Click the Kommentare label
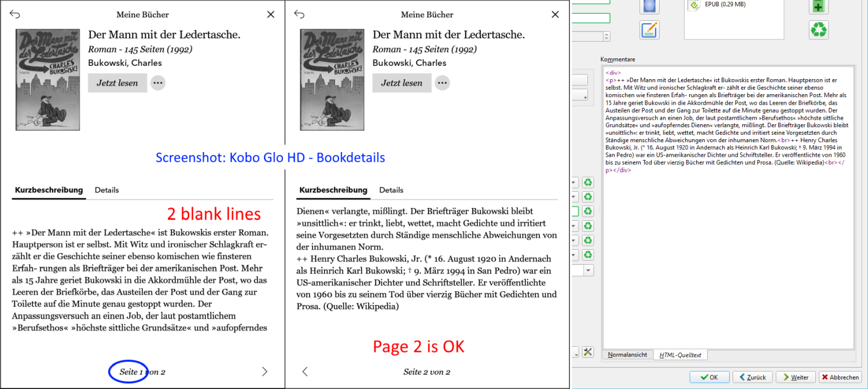 pos(618,60)
